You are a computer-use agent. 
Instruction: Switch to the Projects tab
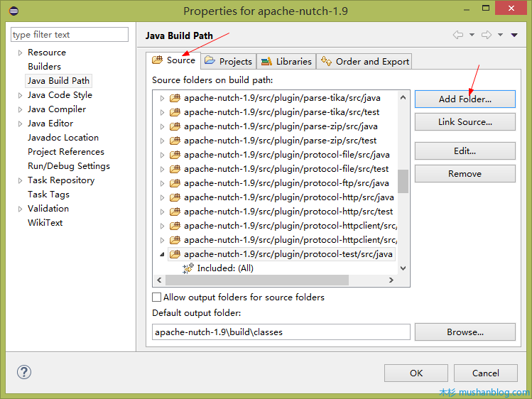(x=229, y=61)
